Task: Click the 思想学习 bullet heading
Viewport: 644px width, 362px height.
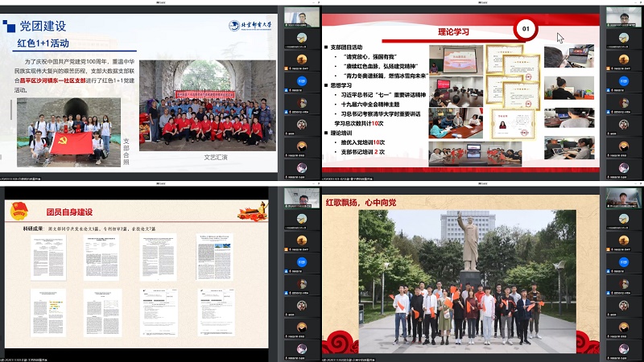Action: coord(341,85)
